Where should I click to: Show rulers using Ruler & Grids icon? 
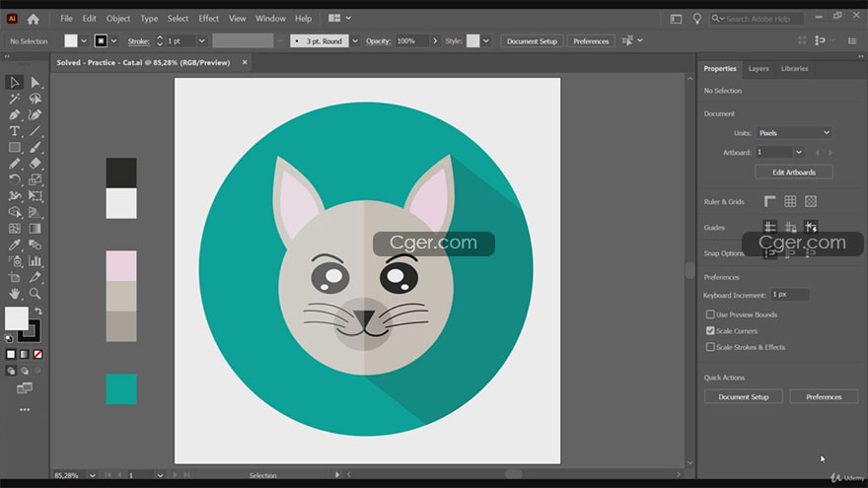pos(769,201)
